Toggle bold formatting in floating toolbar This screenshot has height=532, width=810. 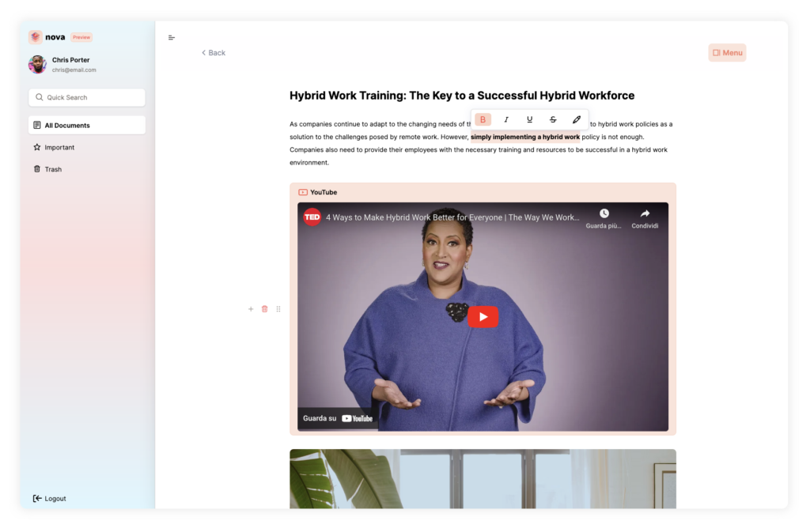tap(483, 119)
